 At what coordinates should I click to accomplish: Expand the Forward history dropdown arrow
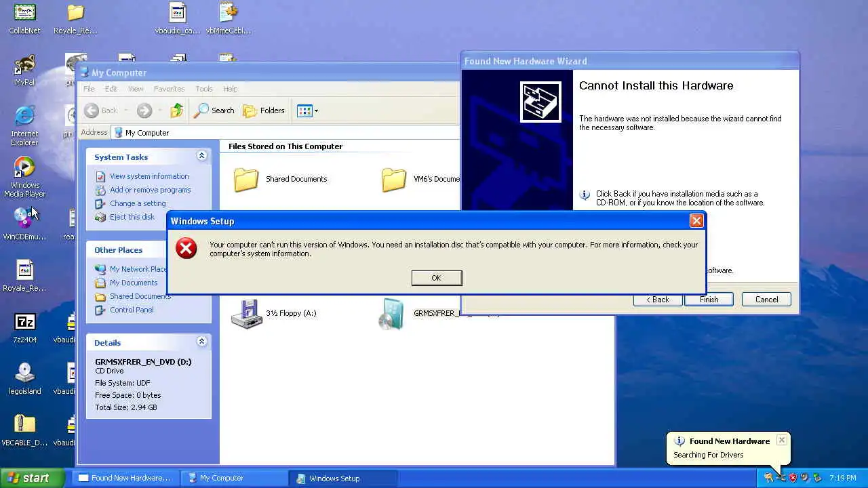tap(160, 110)
